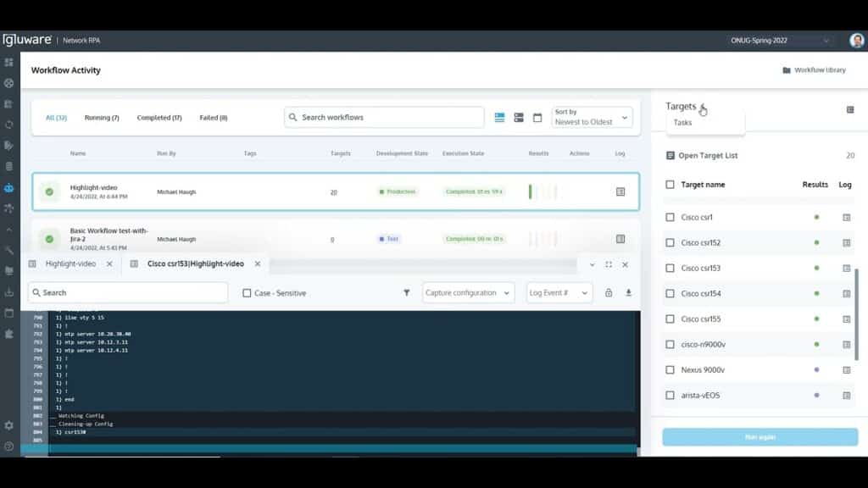This screenshot has width=868, height=488.
Task: Switch to list view of workflows
Action: pos(500,118)
